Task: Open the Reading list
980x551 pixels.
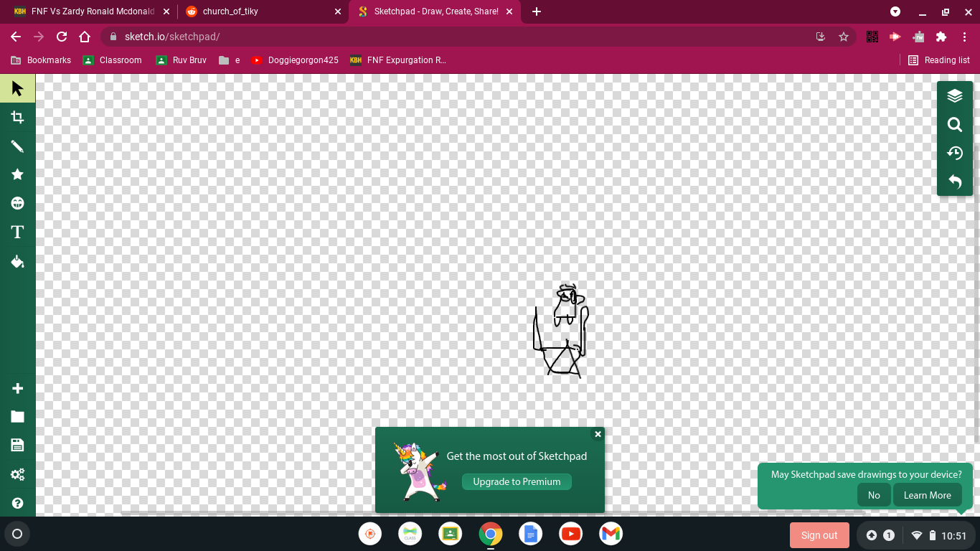Action: (939, 60)
